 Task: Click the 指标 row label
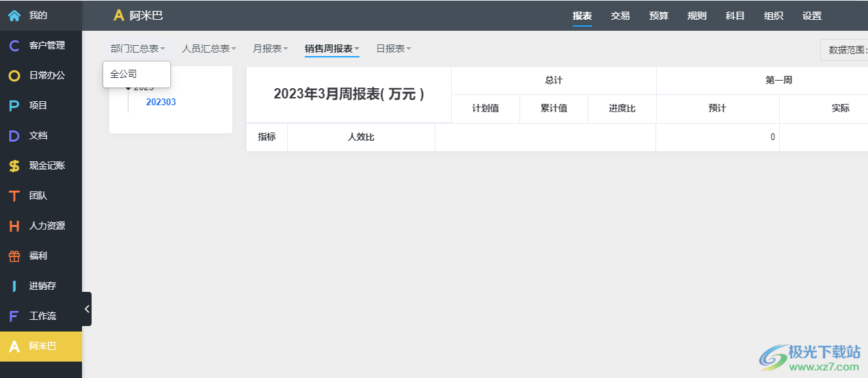point(267,137)
